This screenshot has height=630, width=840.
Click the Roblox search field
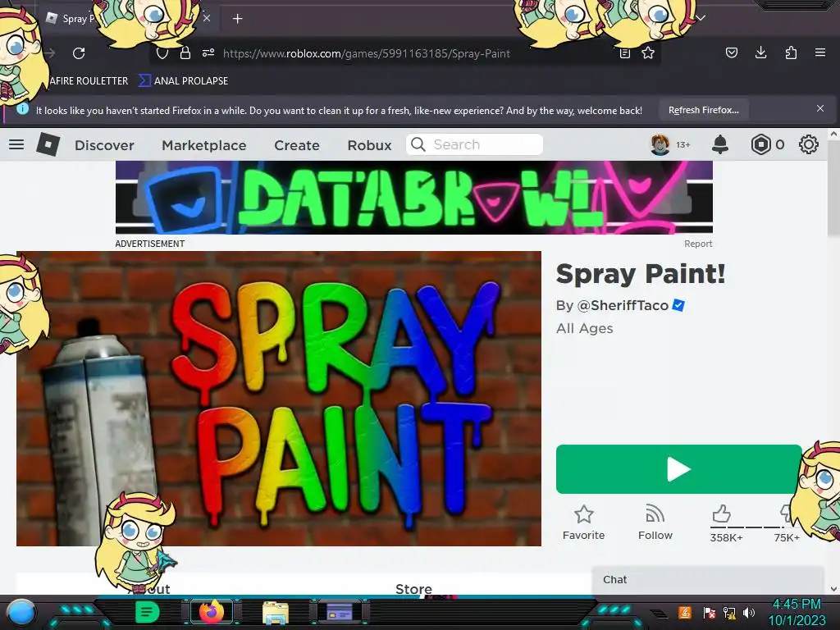pos(474,144)
